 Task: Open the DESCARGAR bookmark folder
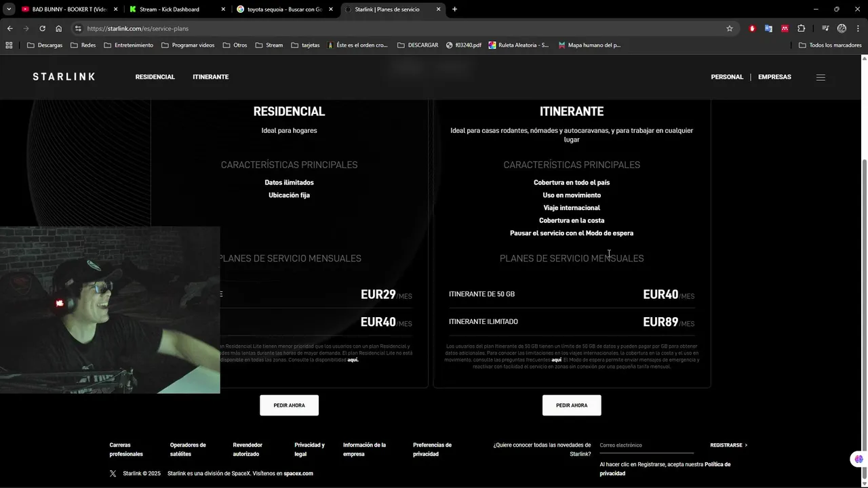[x=418, y=45]
